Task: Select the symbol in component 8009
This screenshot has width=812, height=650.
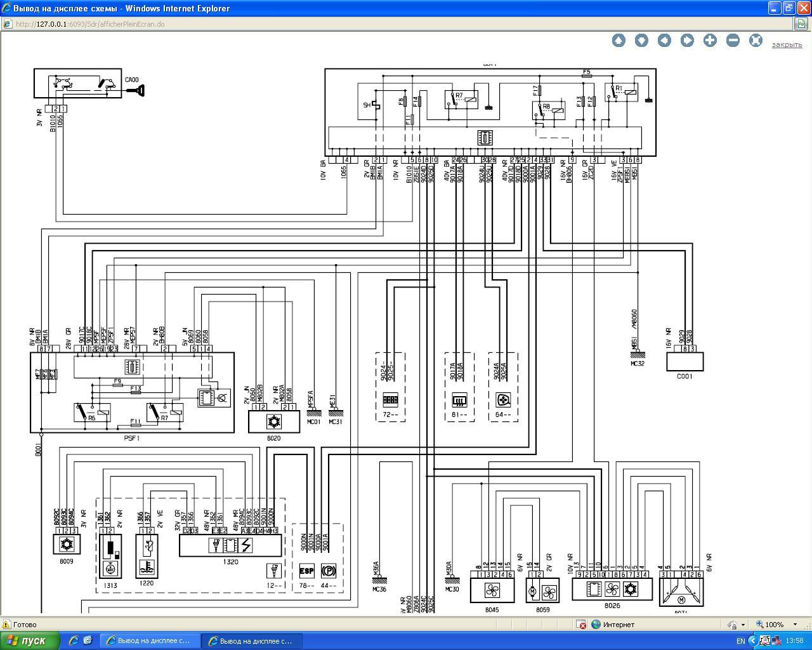Action: [x=66, y=544]
